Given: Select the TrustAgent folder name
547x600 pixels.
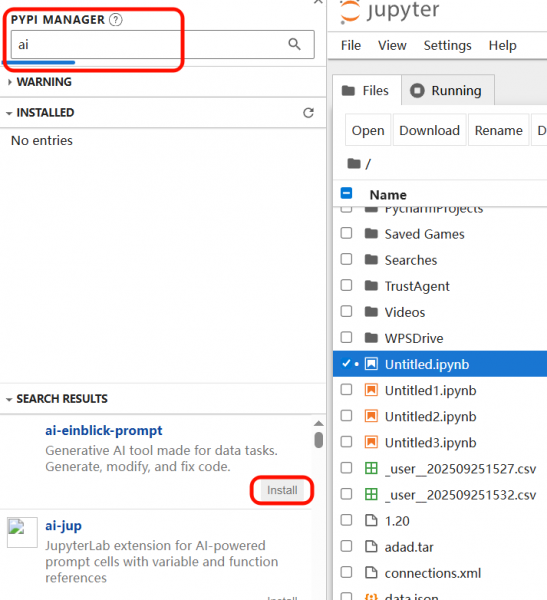Looking at the screenshot, I should click(417, 286).
